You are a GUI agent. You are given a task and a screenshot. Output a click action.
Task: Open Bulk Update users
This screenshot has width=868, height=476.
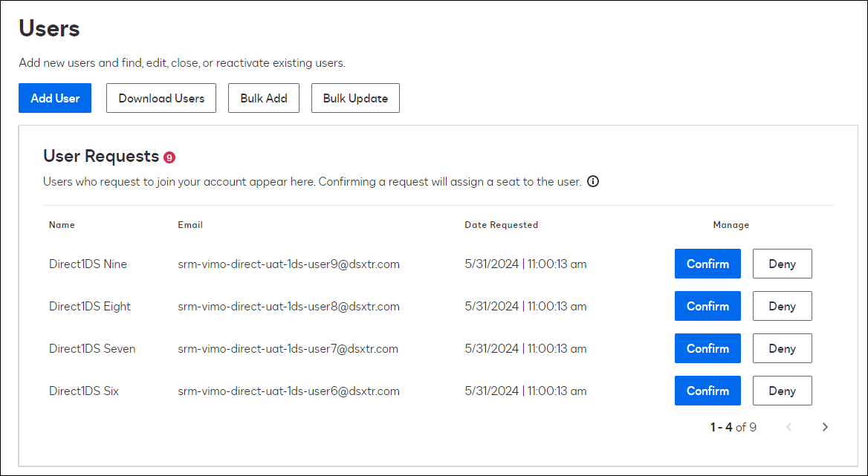(x=355, y=98)
